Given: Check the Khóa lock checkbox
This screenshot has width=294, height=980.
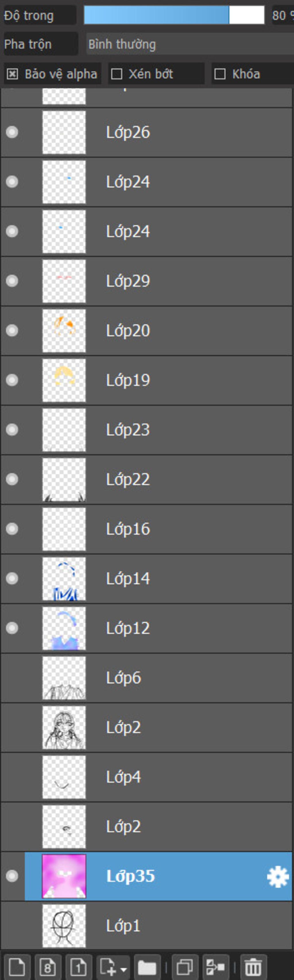Looking at the screenshot, I should [220, 74].
